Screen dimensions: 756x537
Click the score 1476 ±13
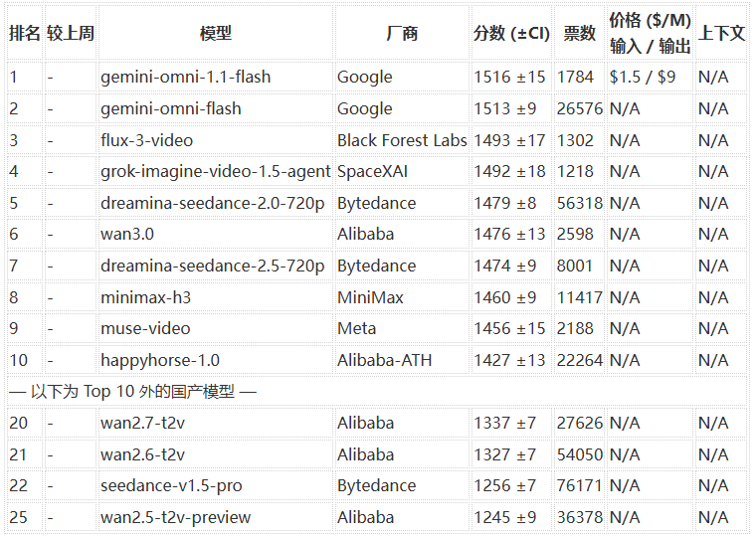tap(509, 235)
